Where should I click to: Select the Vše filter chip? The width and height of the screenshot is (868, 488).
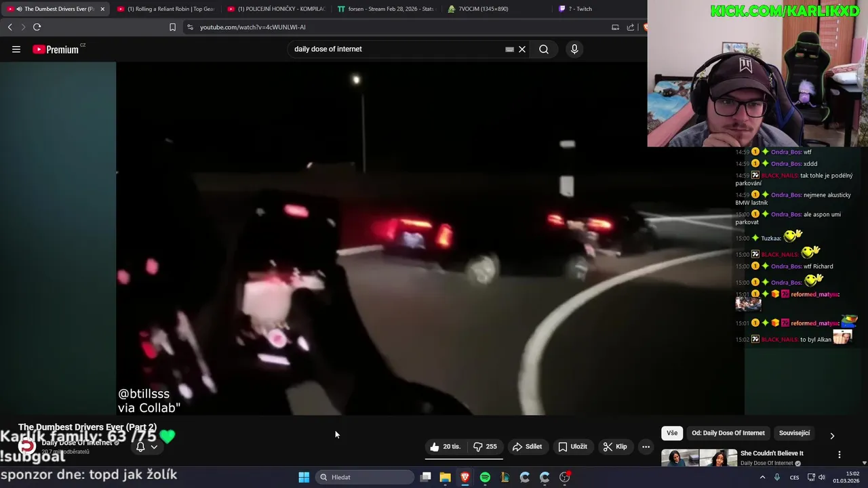(x=672, y=433)
